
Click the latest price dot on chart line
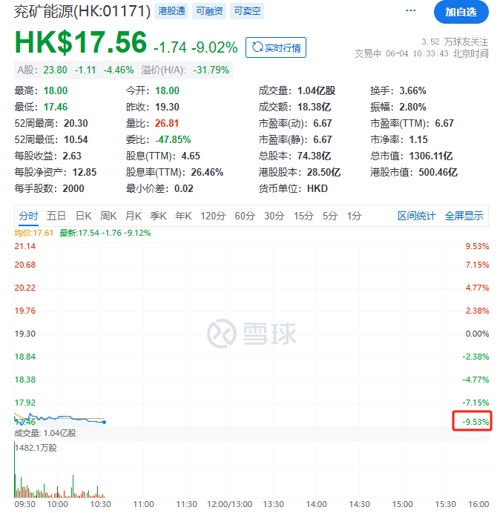[x=104, y=422]
